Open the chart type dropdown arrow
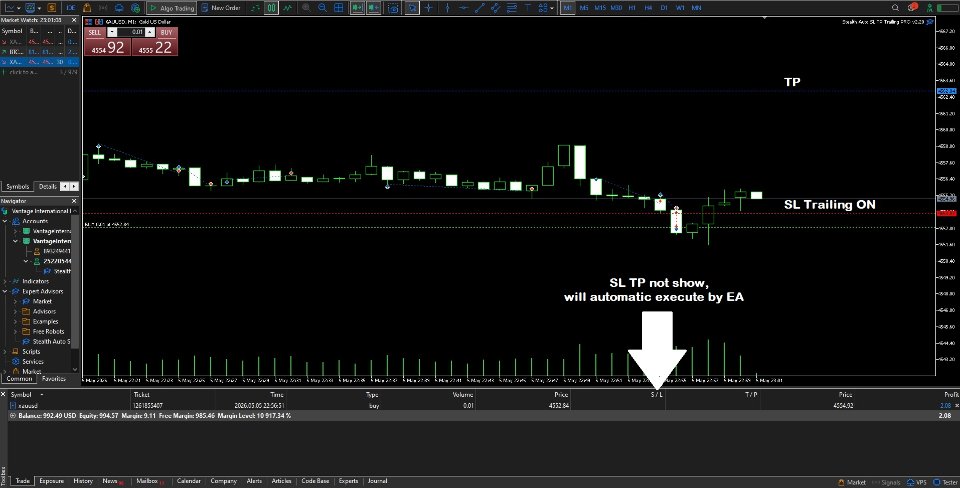The image size is (960, 488). pos(20,8)
